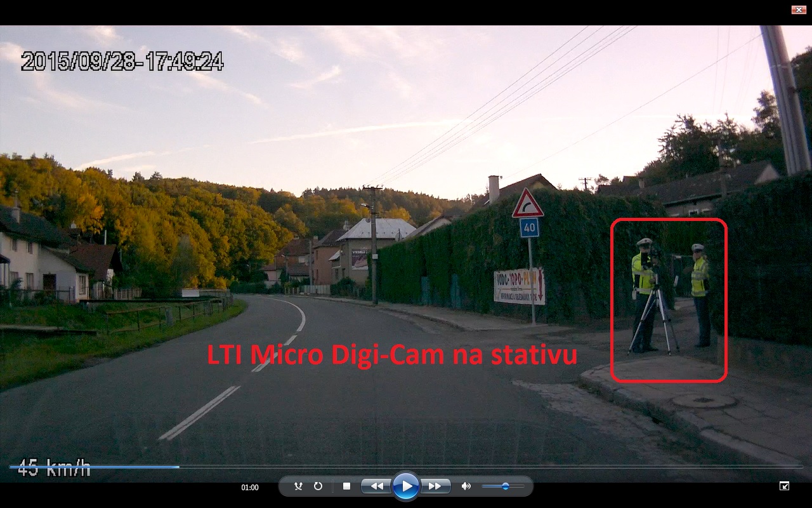The image size is (812, 508).
Task: Click the fast forward/next button
Action: pos(435,486)
